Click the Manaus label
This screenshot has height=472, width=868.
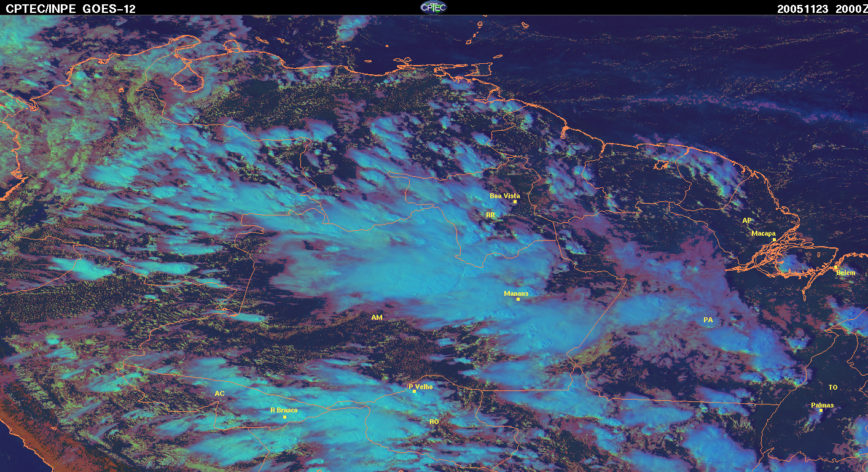coord(516,293)
